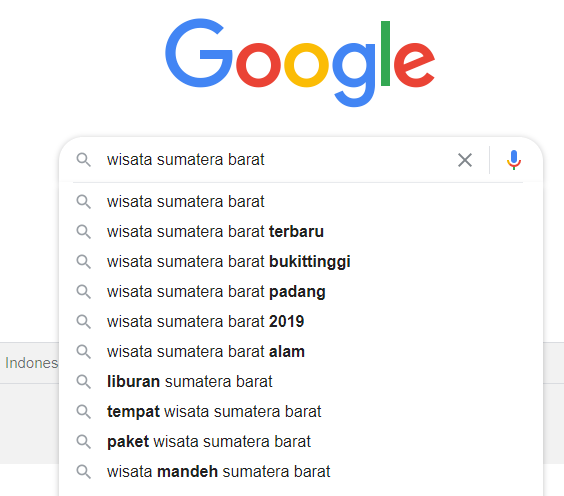
Task: Pick 'wisata sumatera barat bukittinggi' suggestion
Action: 301,261
